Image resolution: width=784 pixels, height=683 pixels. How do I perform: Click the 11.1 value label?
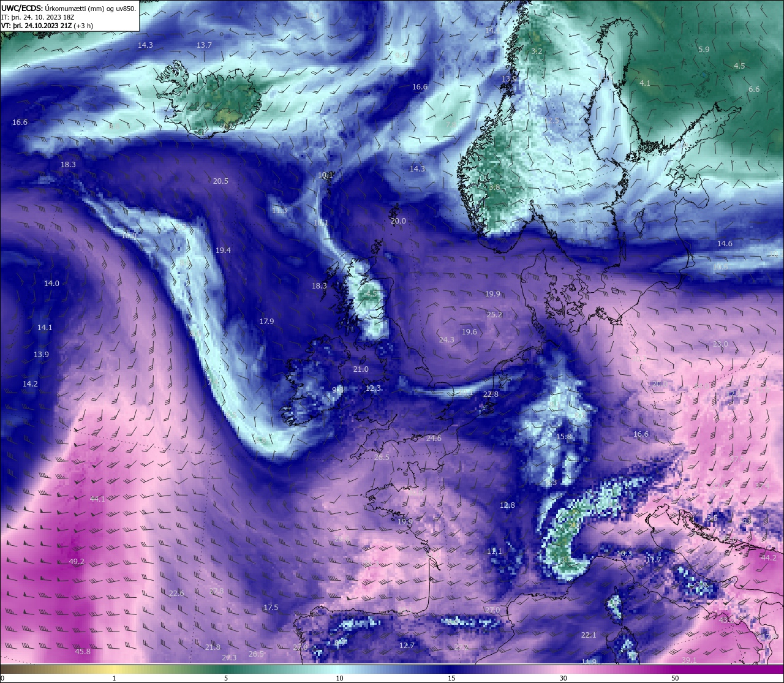(x=494, y=551)
